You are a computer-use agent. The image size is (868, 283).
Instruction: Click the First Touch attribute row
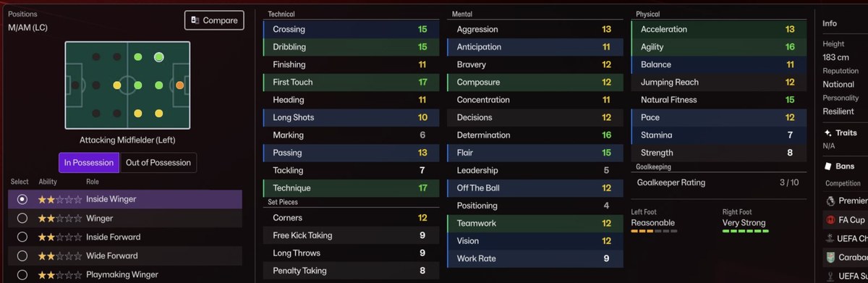352,82
